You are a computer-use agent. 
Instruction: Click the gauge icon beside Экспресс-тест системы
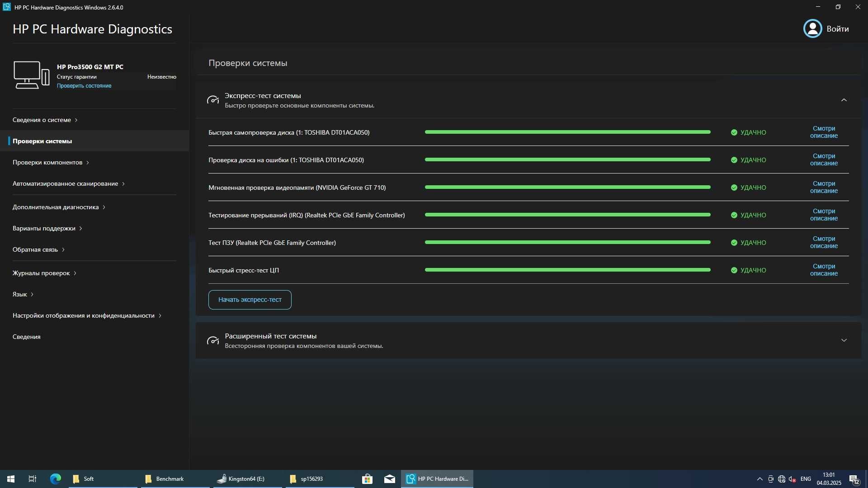tap(213, 100)
